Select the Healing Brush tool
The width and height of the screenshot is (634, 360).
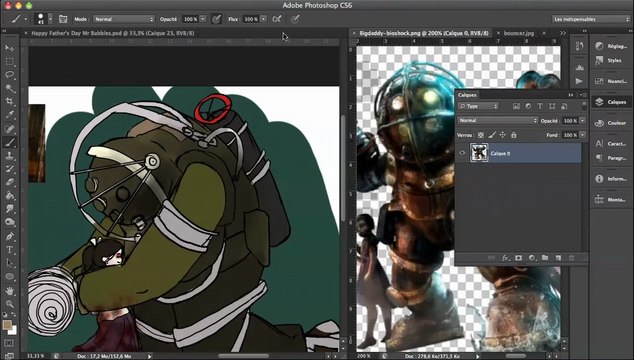10,129
